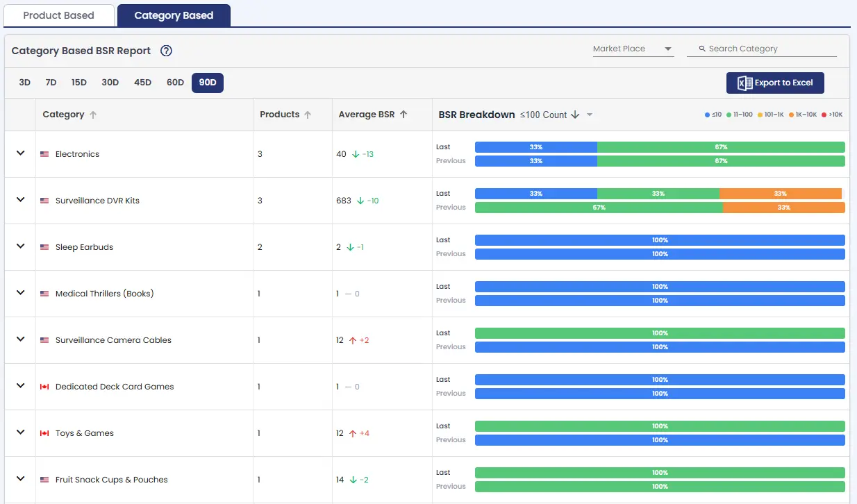The image size is (857, 504).
Task: Sort by Category column arrow
Action: (93, 115)
